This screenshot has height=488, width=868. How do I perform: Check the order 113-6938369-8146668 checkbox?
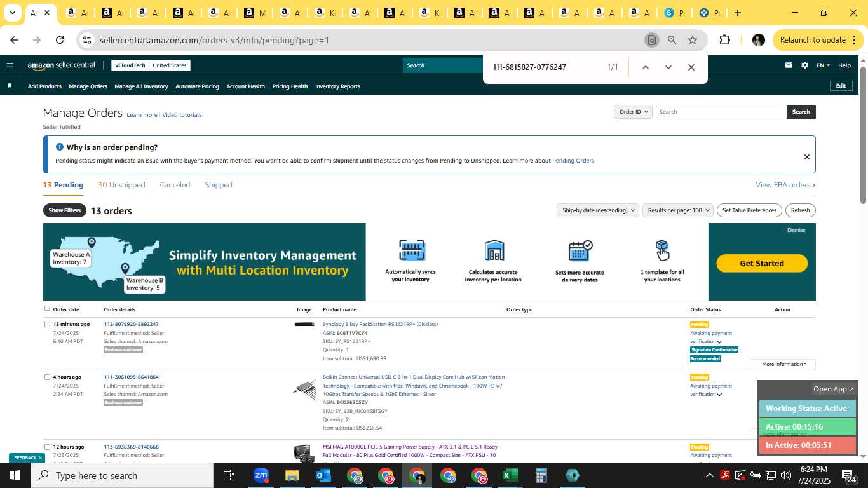point(47,447)
